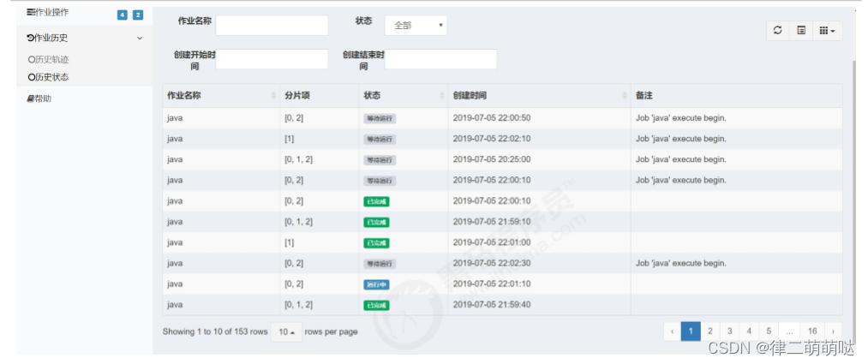Go to page 4
Viewport: 868px width, 364px height.
coord(749,331)
